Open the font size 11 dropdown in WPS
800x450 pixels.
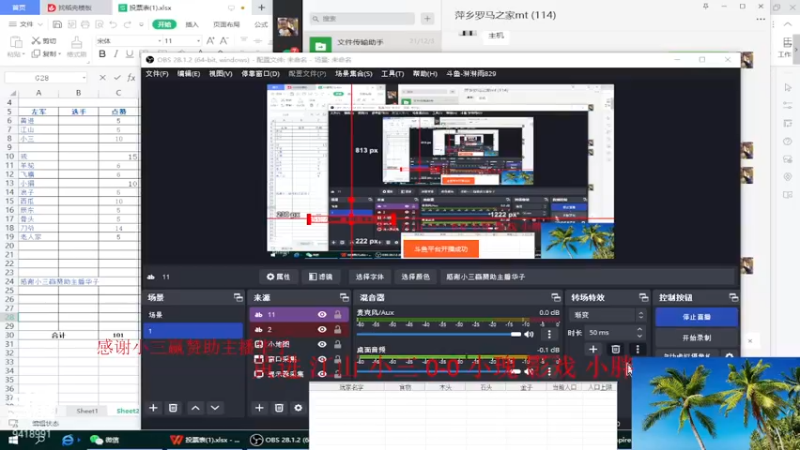tap(198, 41)
